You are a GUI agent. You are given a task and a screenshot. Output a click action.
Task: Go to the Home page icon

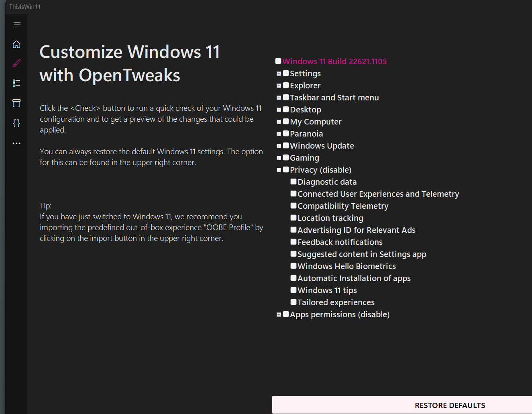[16, 44]
